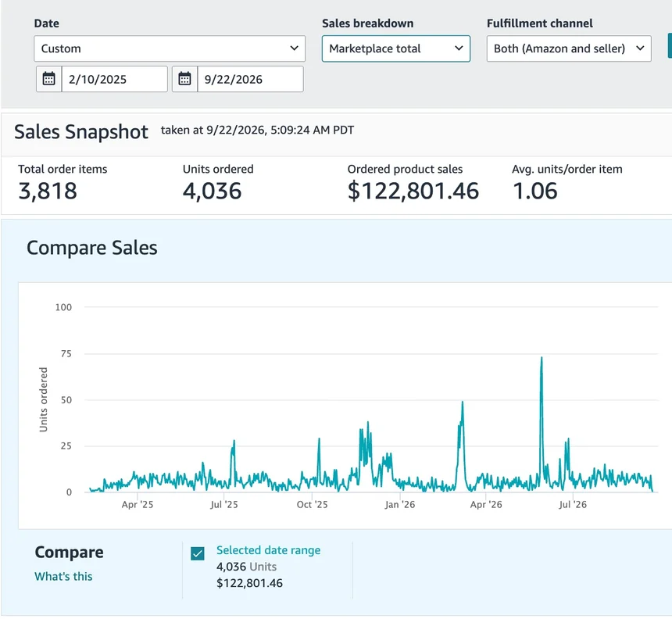The image size is (672, 619).
Task: Click calendar icon beside start date 2/10/2025
Action: click(x=49, y=79)
